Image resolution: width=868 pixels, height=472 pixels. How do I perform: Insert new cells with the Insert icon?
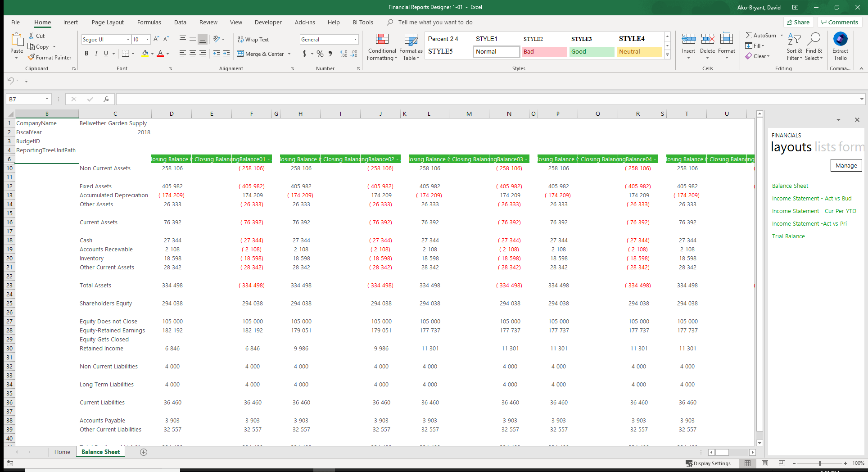(x=688, y=43)
